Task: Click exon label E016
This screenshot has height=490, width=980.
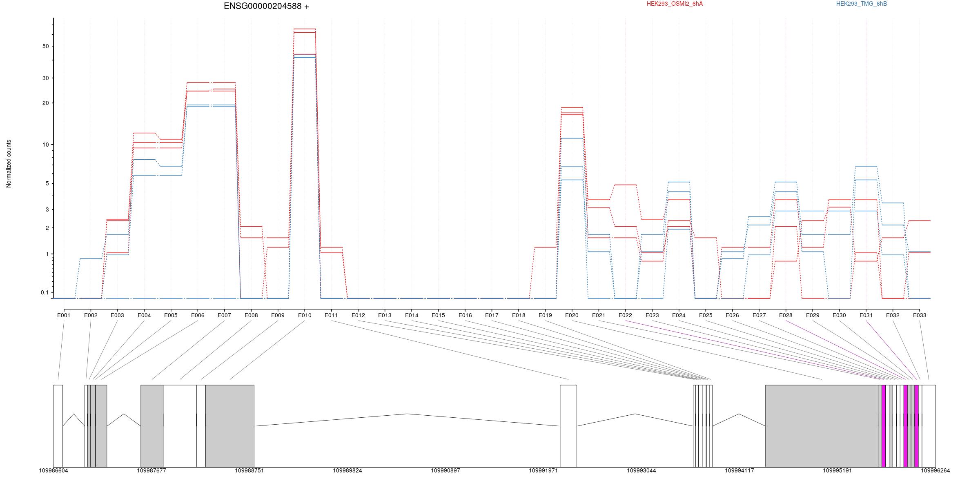Action: (x=465, y=315)
